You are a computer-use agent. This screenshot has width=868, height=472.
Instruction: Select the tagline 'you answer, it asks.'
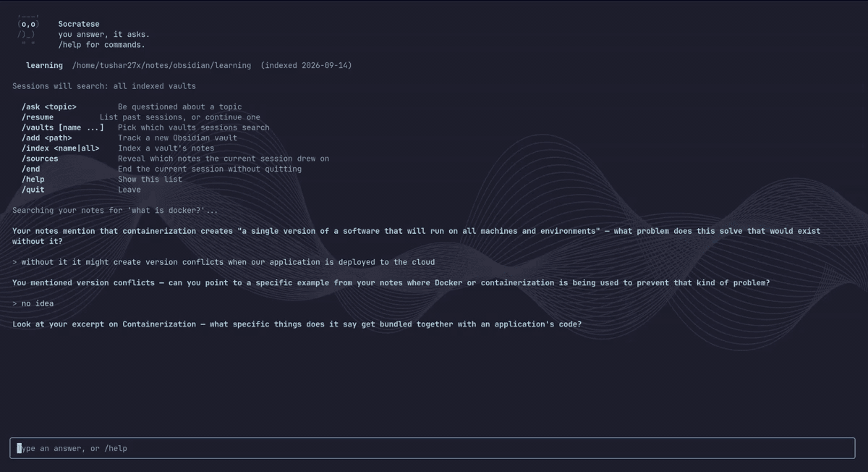104,34
